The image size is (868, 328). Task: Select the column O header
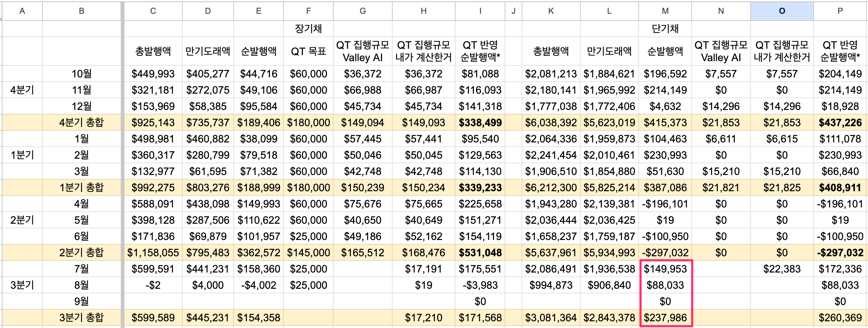pos(782,11)
